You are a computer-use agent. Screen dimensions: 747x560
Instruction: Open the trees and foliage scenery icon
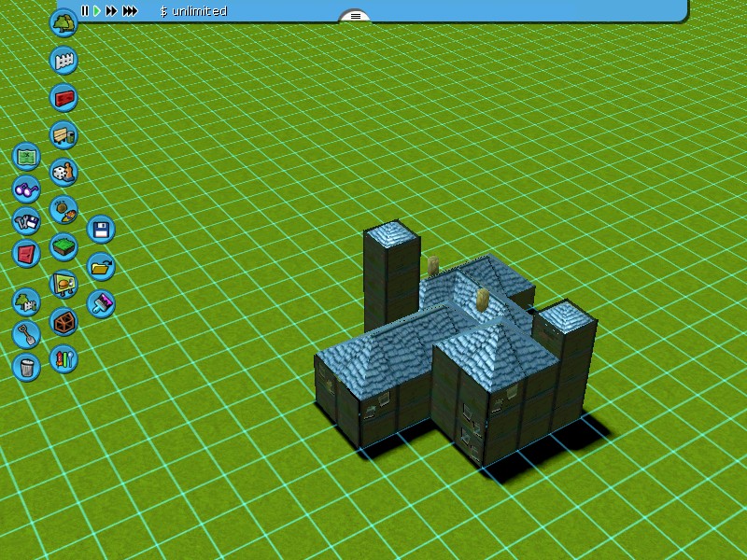click(63, 22)
